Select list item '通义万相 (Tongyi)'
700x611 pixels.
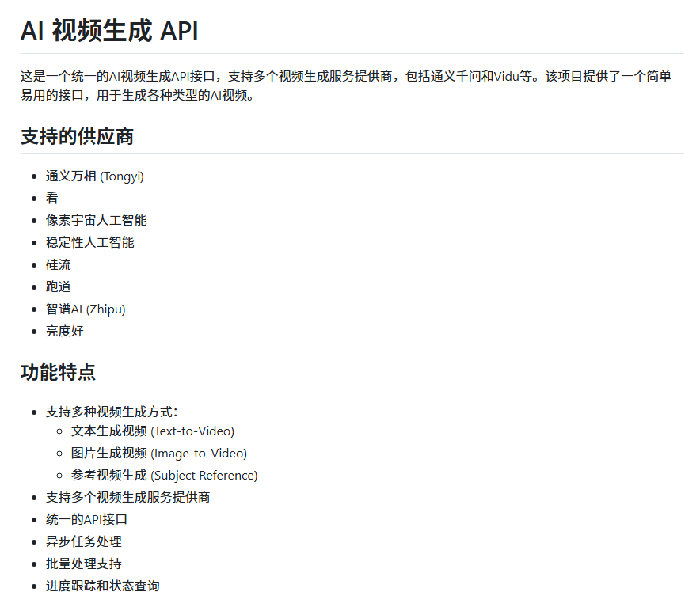point(95,176)
